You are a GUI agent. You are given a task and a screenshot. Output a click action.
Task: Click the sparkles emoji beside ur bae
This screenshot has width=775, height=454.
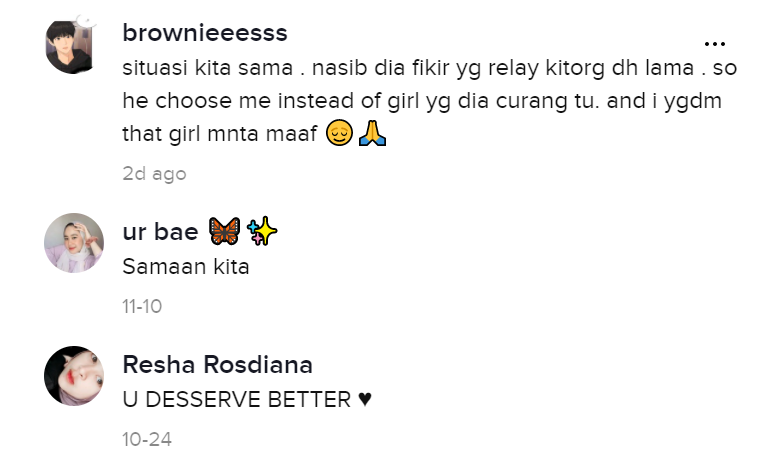tap(260, 232)
